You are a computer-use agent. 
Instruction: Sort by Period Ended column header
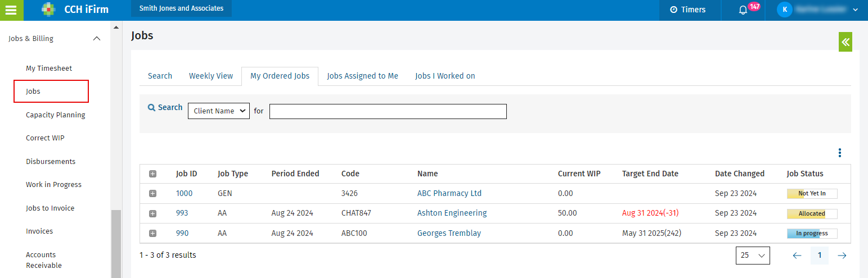point(295,174)
